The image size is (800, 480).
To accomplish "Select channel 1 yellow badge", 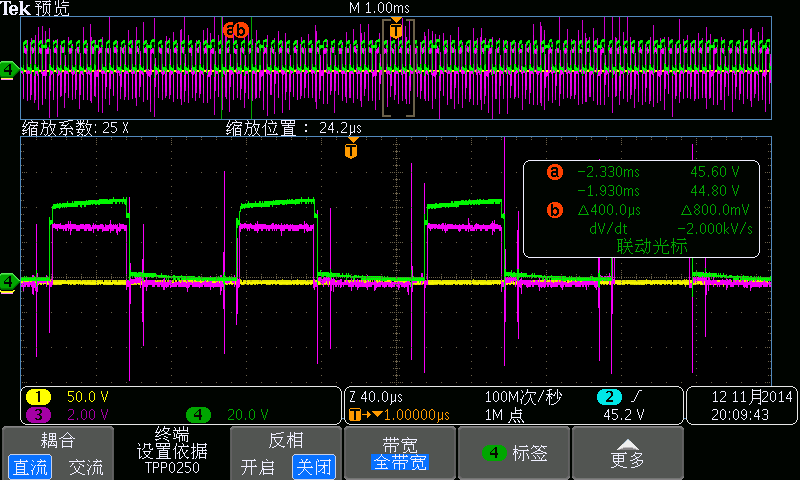I will point(38,397).
